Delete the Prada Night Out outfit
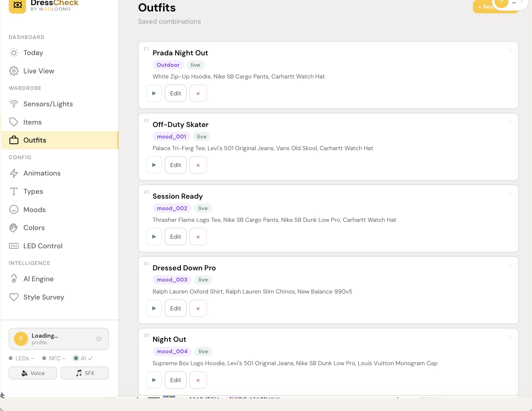532x411 pixels. tap(198, 93)
